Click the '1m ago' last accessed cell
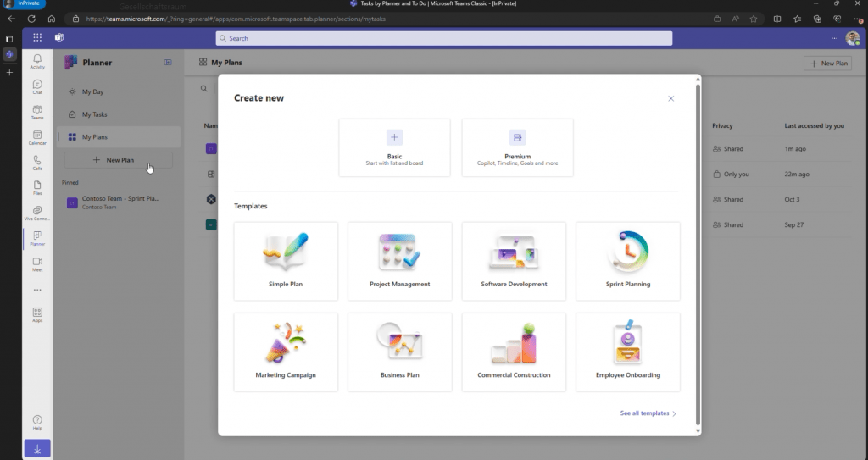 coord(795,149)
